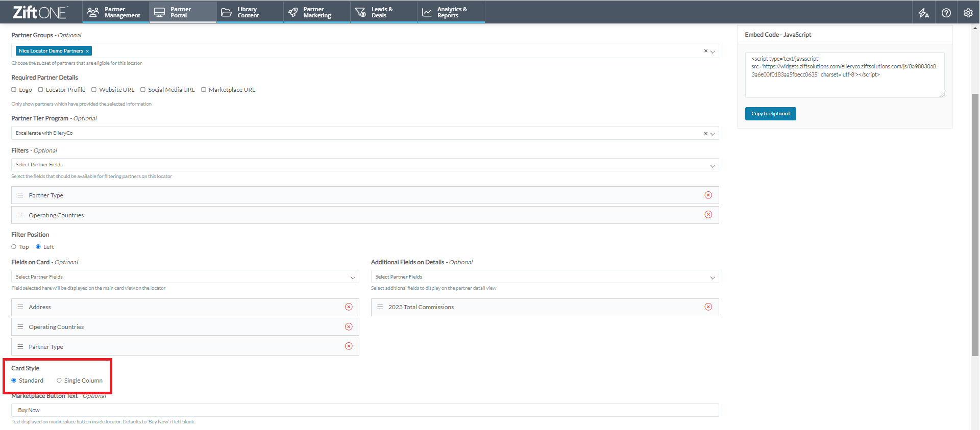Check the Locator Profile checkbox
The image size is (980, 430).
(41, 90)
